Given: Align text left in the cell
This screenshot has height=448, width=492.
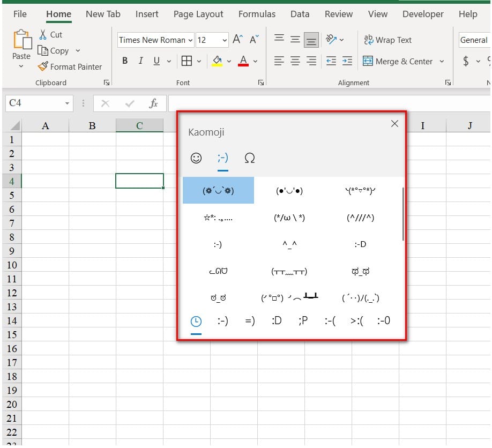Looking at the screenshot, I should click(x=279, y=61).
